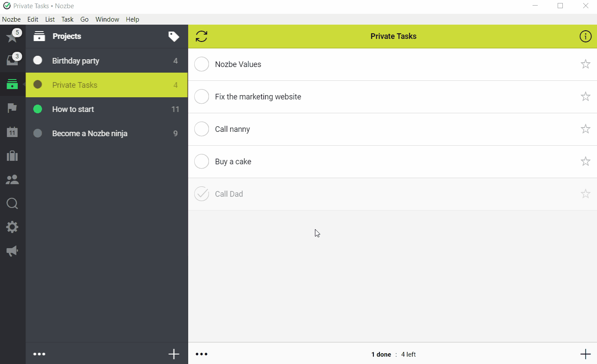597x364 pixels.
Task: Star the Fix the marketing website task
Action: pyautogui.click(x=585, y=97)
